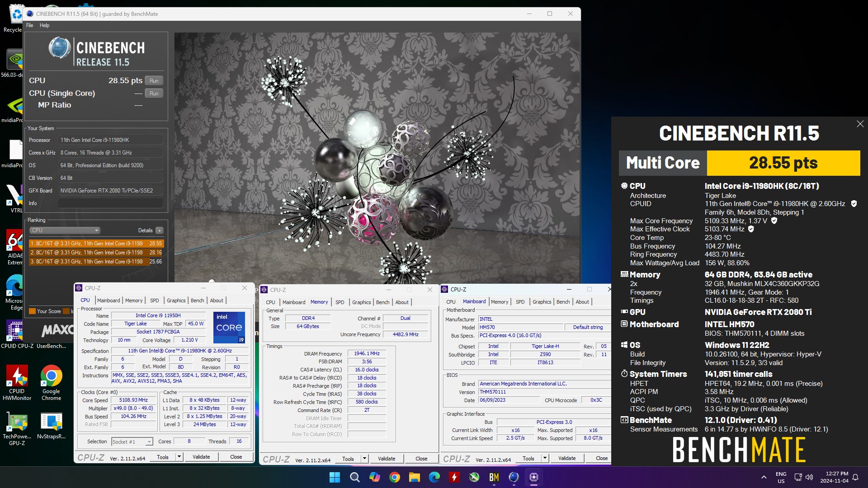Open Google Chrome from the taskbar
The image size is (868, 488).
point(395,477)
